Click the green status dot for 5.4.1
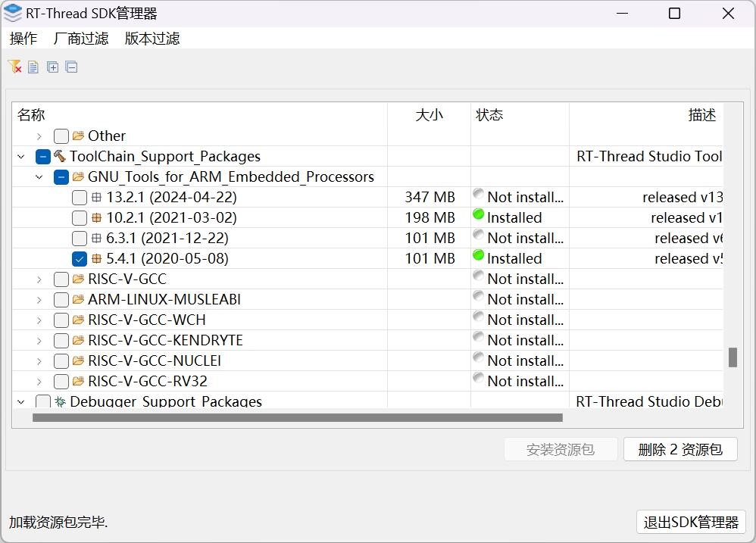The image size is (756, 543). tap(478, 255)
